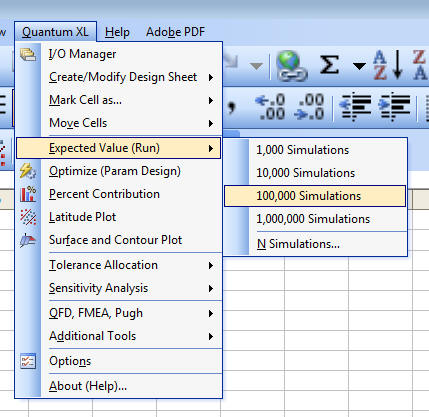Expand the Additional Tools submenu
Image resolution: width=429 pixels, height=417 pixels.
point(119,336)
